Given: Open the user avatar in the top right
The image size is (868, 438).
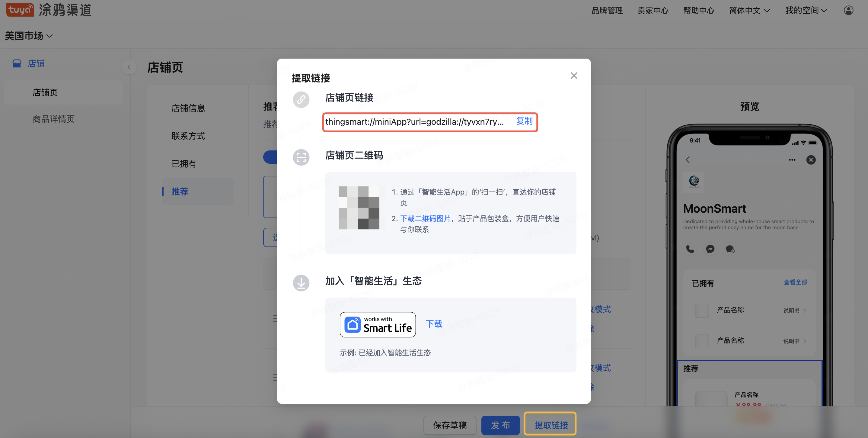Looking at the screenshot, I should [848, 10].
